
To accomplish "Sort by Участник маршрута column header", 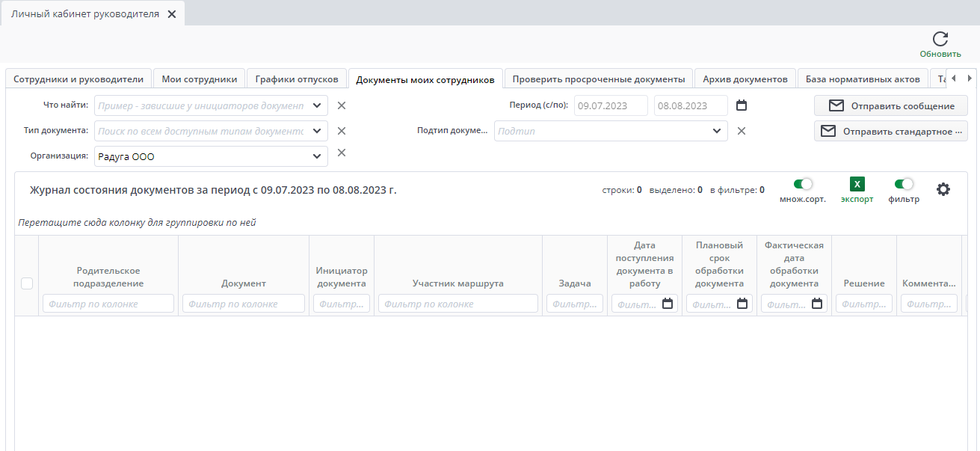I will [458, 283].
